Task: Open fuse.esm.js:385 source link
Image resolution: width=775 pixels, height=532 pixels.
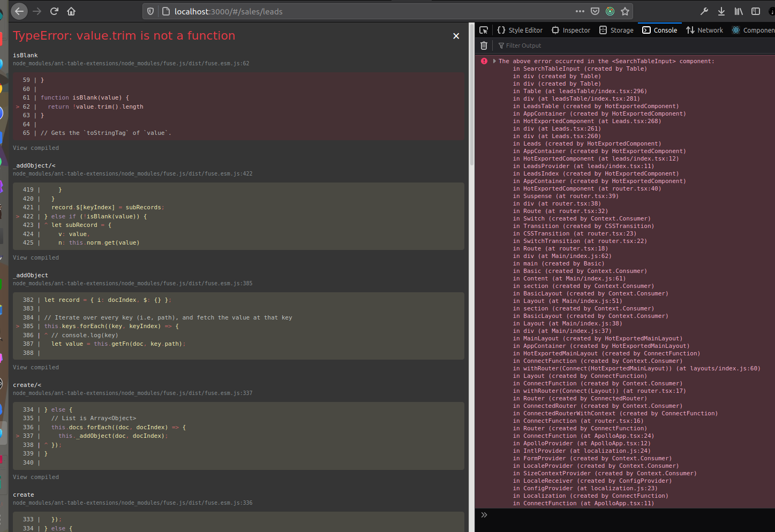Action: click(133, 283)
